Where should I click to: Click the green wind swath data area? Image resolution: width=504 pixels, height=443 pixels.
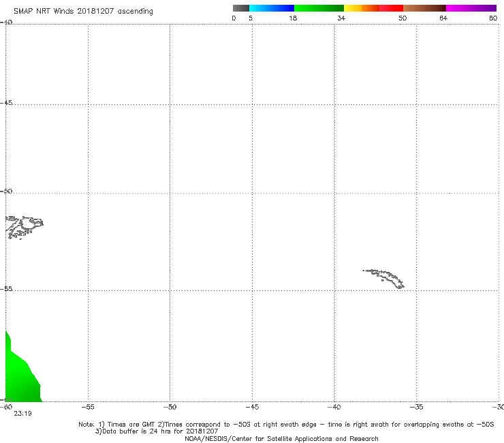tap(21, 376)
